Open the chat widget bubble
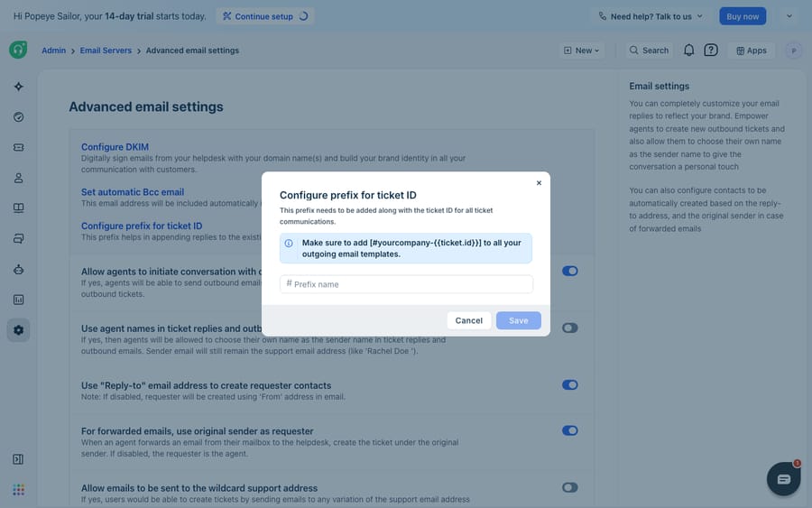Image resolution: width=812 pixels, height=508 pixels. (x=783, y=479)
